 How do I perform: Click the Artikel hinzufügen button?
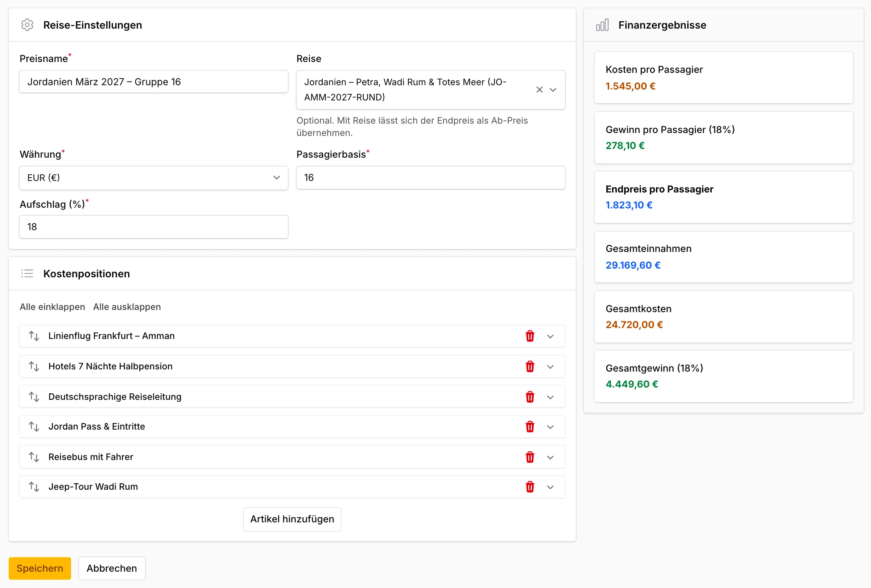point(292,519)
